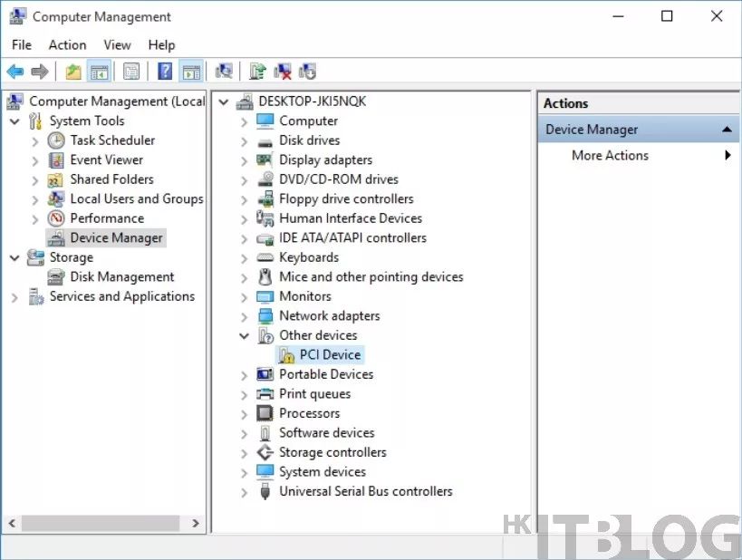Screen dimensions: 742x560
Task: Select Software devices category
Action: [327, 432]
